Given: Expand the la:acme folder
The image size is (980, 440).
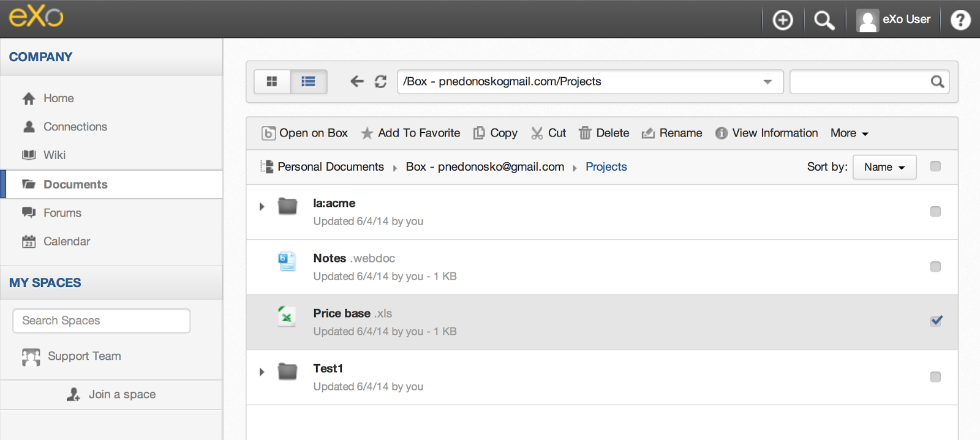Looking at the screenshot, I should point(262,206).
